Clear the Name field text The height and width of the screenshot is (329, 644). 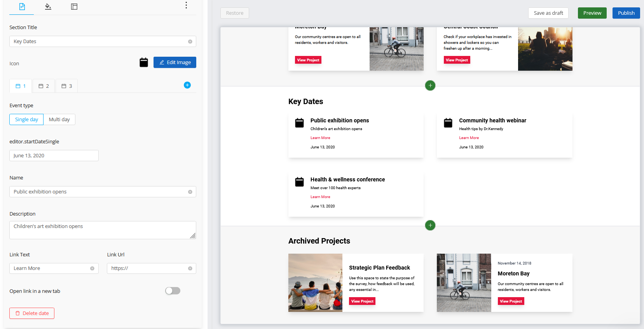click(x=190, y=192)
